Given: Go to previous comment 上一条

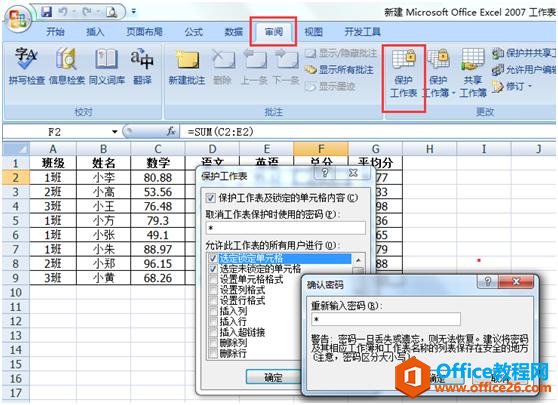Looking at the screenshot, I should [254, 67].
